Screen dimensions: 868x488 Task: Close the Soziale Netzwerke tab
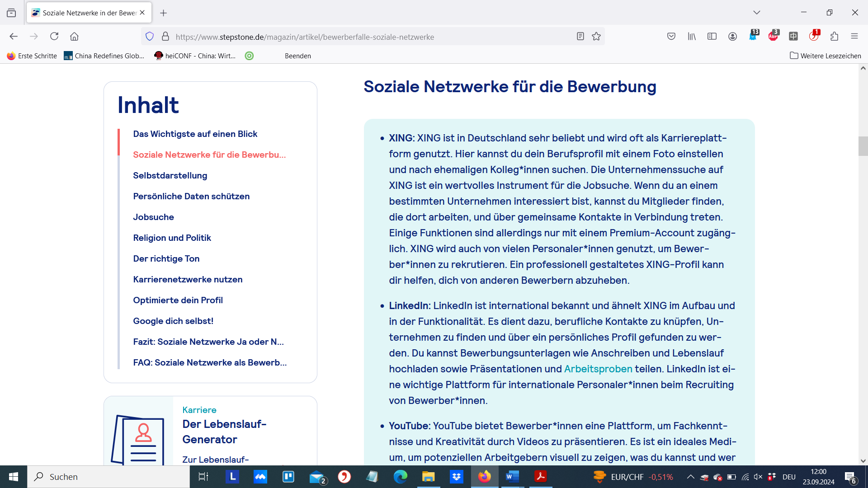(142, 13)
